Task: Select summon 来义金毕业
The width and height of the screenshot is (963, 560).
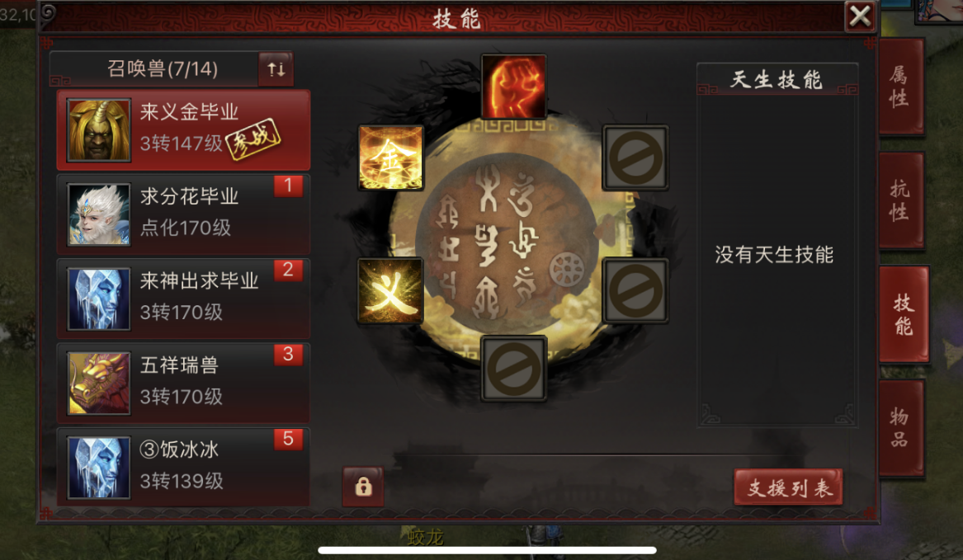Action: tap(184, 130)
